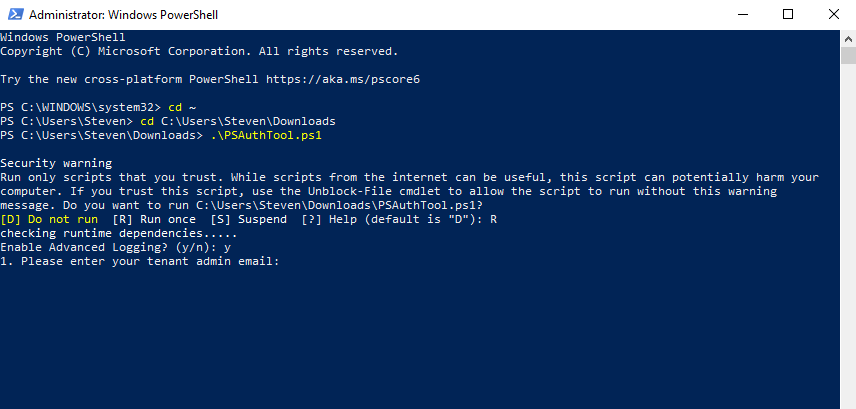Click the "Security warning" heading line
The image size is (856, 409).
coord(56,163)
